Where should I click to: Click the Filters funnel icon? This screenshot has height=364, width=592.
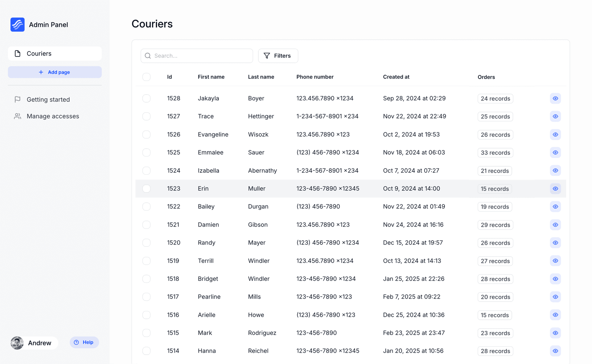[267, 56]
